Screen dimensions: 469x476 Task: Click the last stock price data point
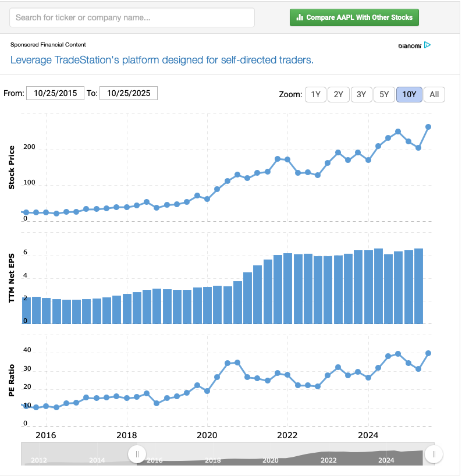click(428, 127)
